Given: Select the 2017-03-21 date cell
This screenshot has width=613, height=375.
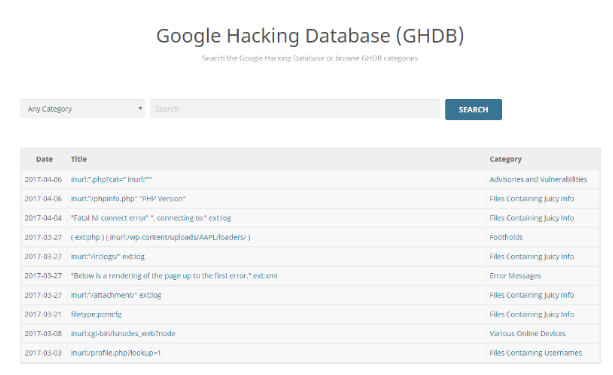Looking at the screenshot, I should click(43, 314).
